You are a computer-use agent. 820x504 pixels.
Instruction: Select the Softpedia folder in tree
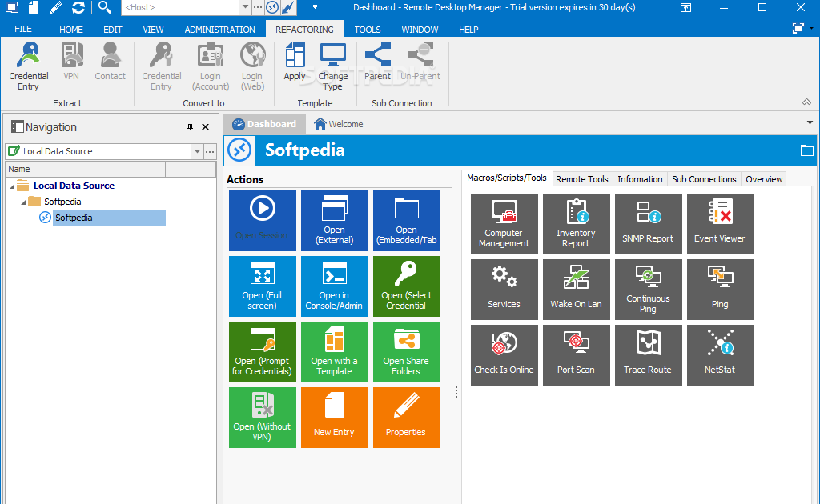coord(62,202)
